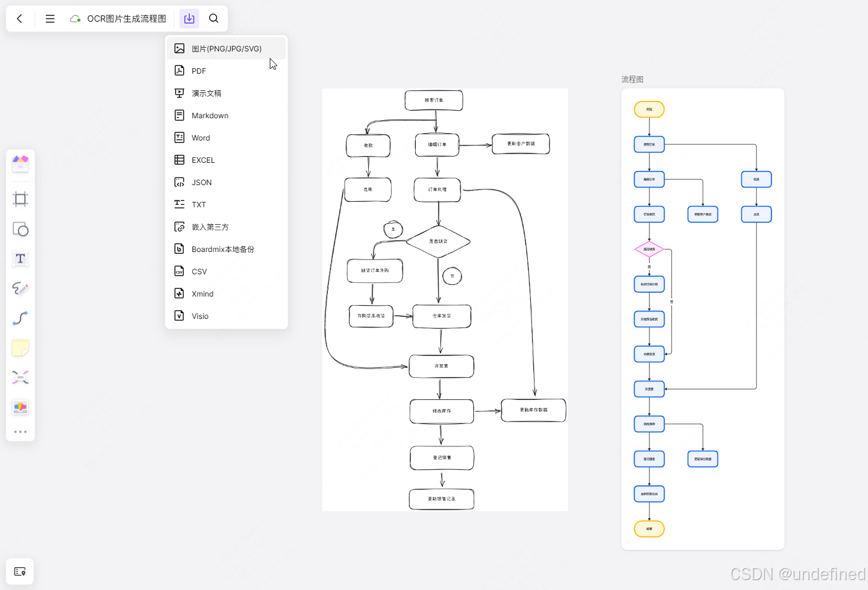Select Xmind export format
This screenshot has width=868, height=590.
pyautogui.click(x=226, y=293)
